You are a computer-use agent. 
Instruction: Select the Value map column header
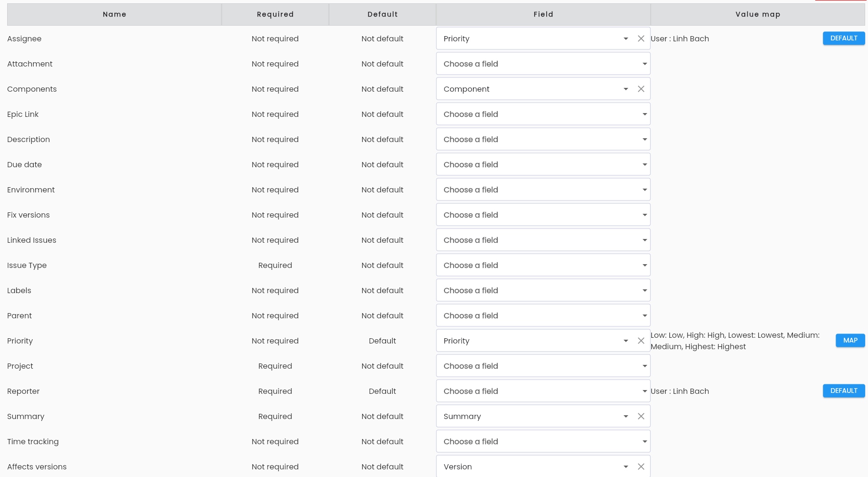(758, 14)
